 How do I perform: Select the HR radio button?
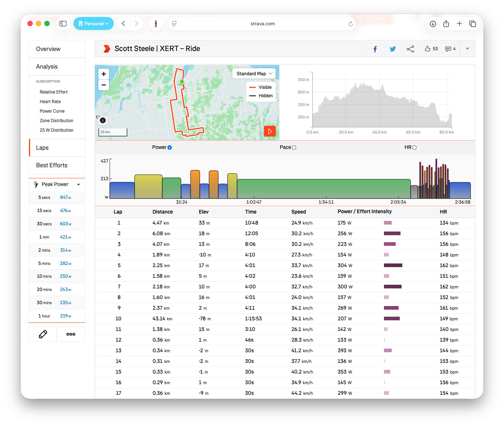click(x=414, y=148)
